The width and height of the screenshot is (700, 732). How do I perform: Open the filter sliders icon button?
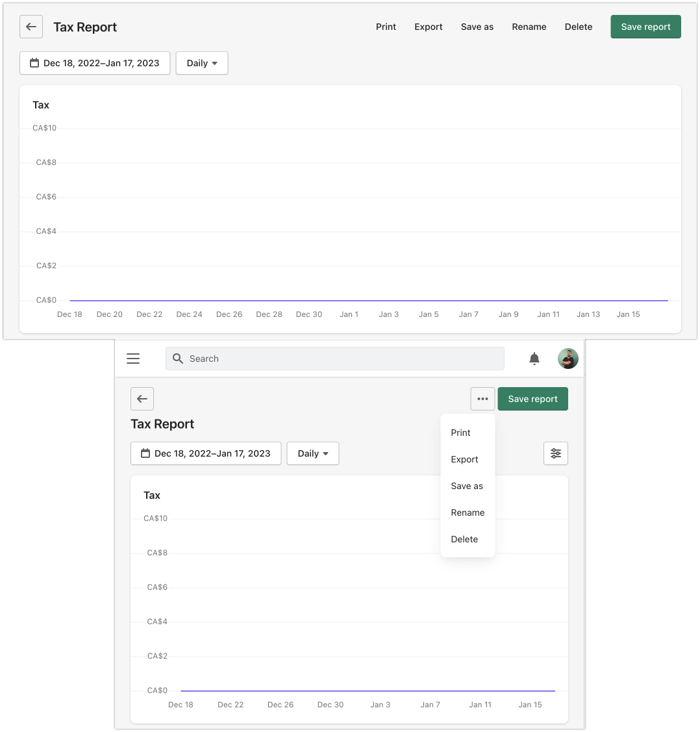click(x=556, y=453)
